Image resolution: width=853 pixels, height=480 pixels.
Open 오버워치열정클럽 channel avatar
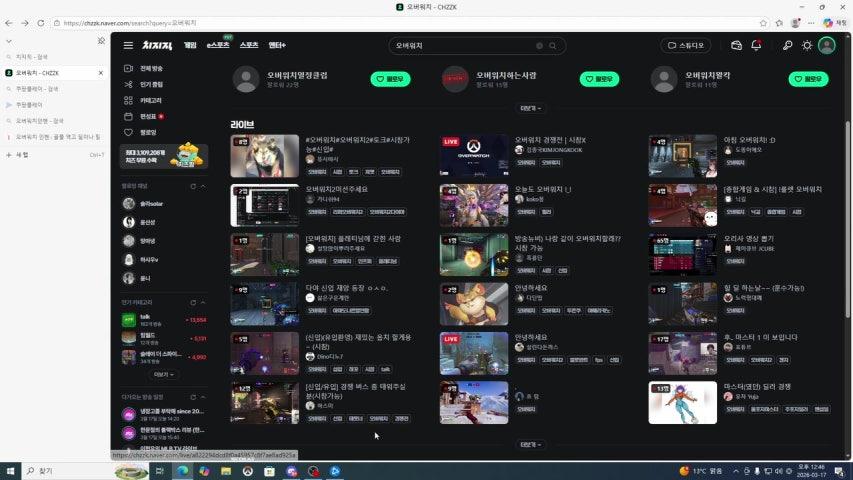246,79
